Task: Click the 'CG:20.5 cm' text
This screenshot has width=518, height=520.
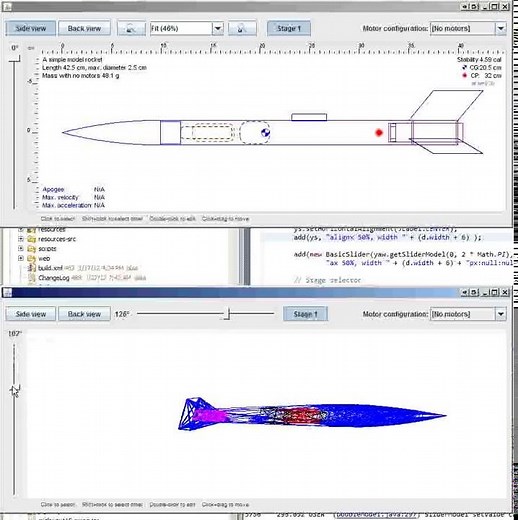Action: [485, 68]
